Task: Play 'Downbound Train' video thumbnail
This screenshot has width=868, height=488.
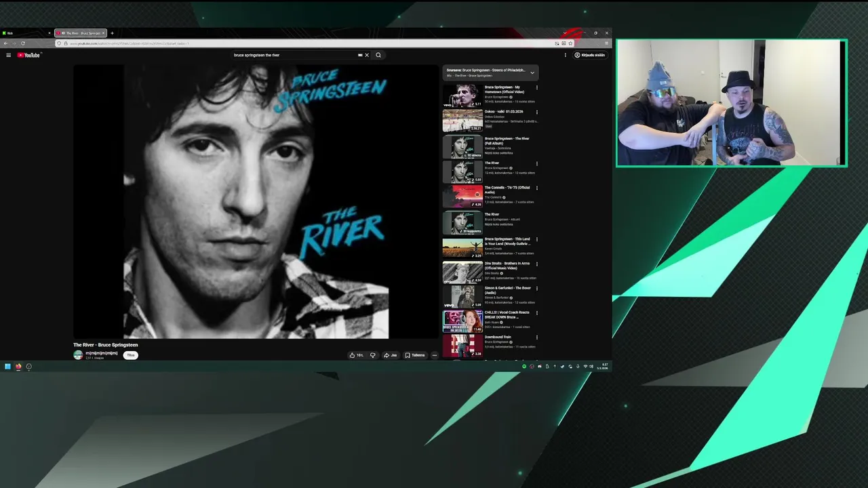Action: tap(462, 345)
